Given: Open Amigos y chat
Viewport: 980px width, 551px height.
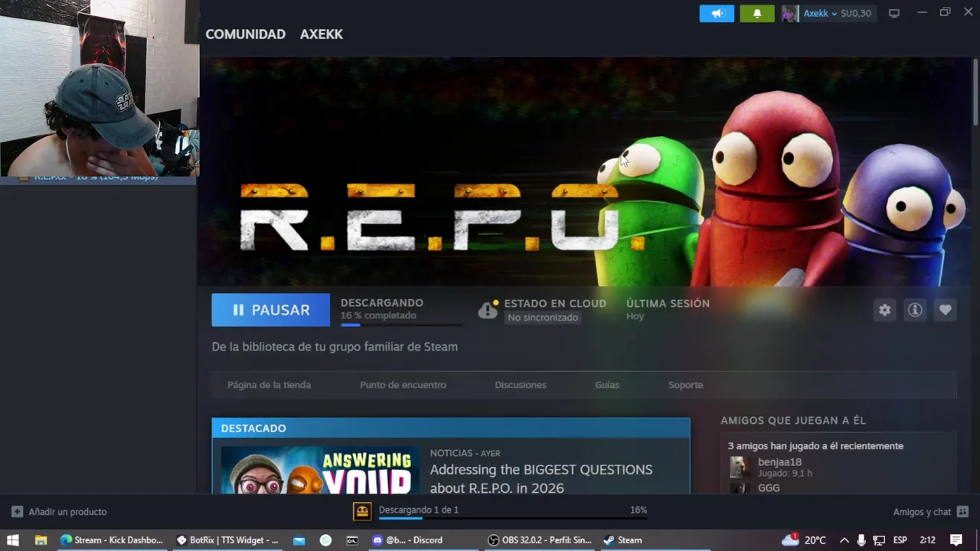Looking at the screenshot, I should point(922,512).
